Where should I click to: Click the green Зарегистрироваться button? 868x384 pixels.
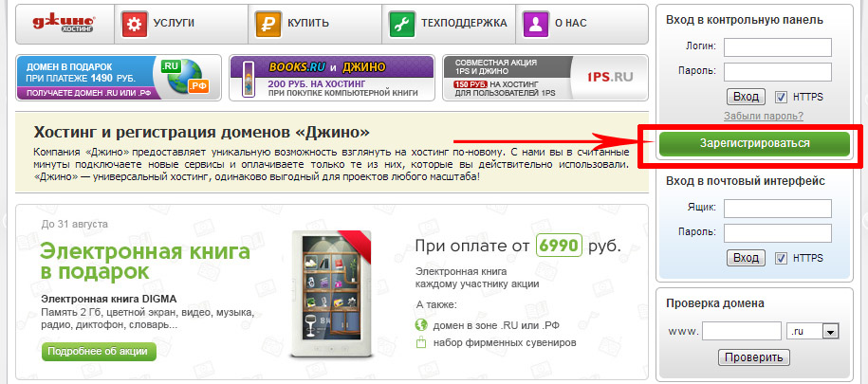tap(754, 143)
